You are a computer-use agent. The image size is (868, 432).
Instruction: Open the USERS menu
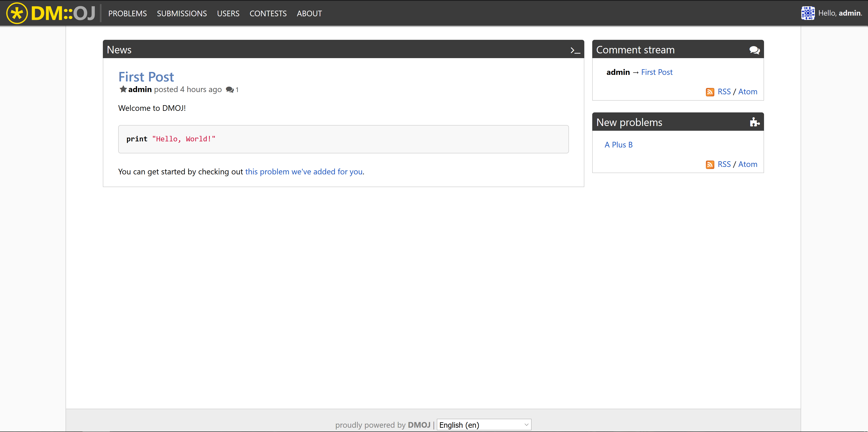pos(228,14)
